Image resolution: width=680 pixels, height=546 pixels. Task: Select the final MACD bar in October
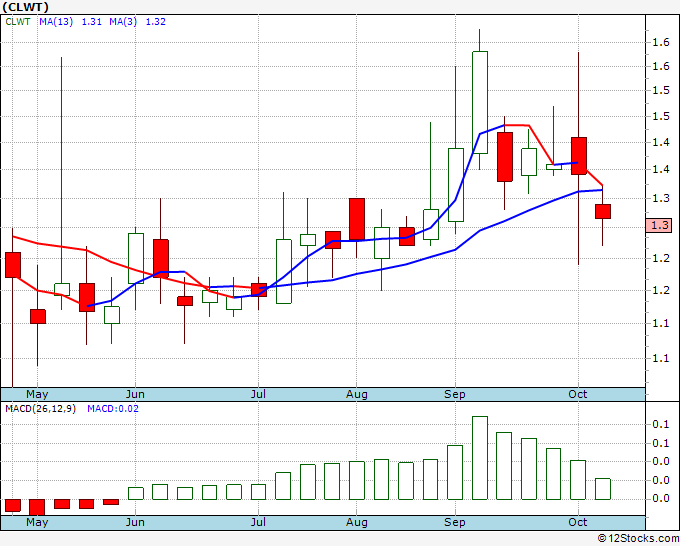click(x=603, y=489)
